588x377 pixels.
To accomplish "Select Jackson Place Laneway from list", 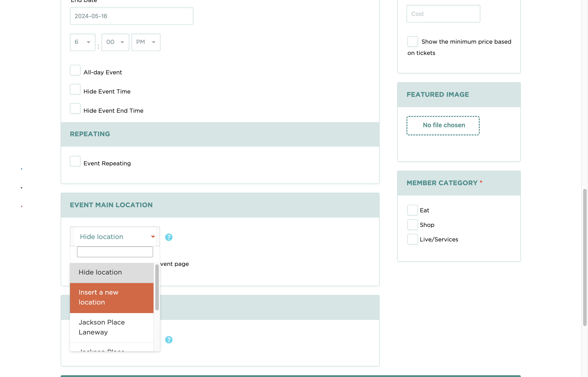I will (x=112, y=327).
